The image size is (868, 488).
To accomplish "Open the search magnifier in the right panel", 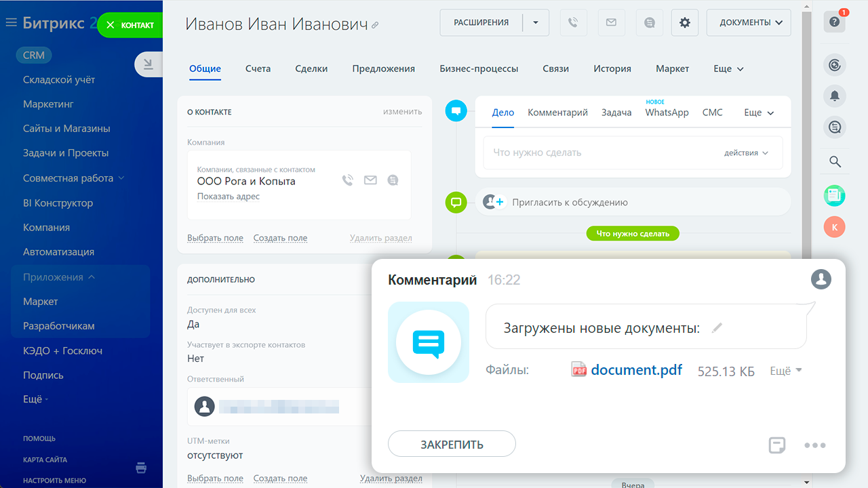I will click(x=835, y=161).
